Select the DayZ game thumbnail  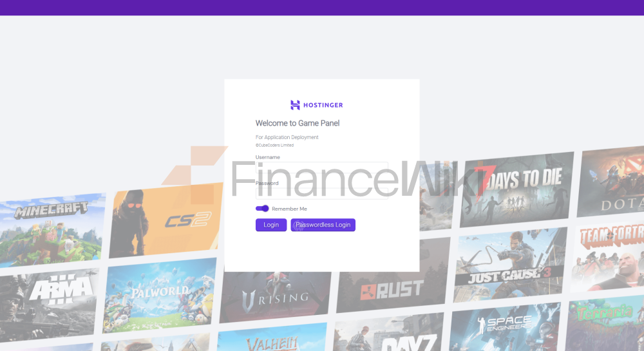pos(388,332)
